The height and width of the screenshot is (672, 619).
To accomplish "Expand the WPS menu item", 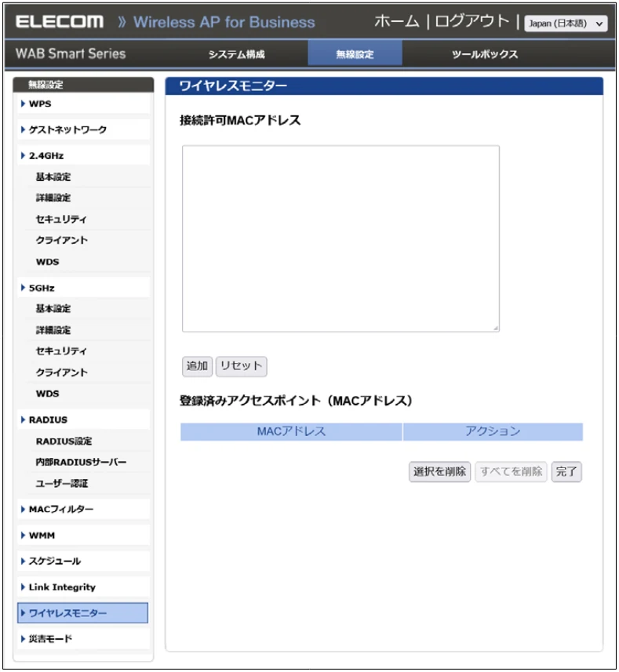I will click(x=83, y=104).
